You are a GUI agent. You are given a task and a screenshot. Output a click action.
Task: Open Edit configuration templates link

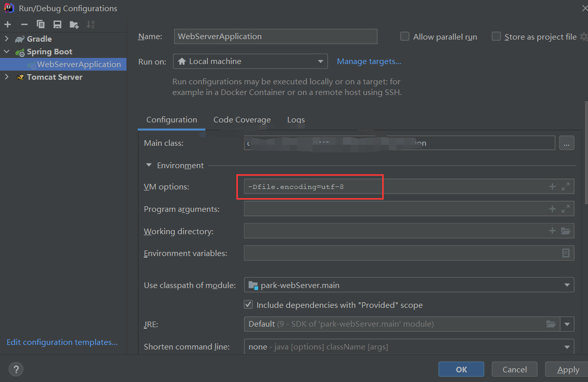pos(62,342)
